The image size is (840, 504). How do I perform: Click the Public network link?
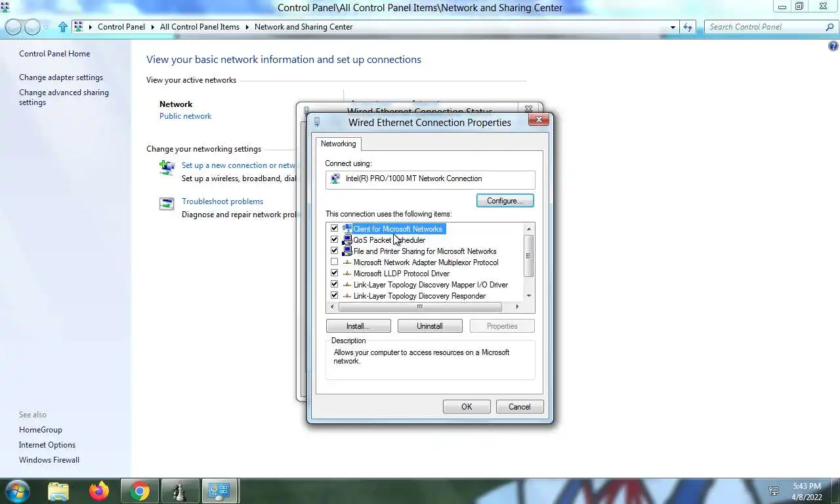pos(185,116)
